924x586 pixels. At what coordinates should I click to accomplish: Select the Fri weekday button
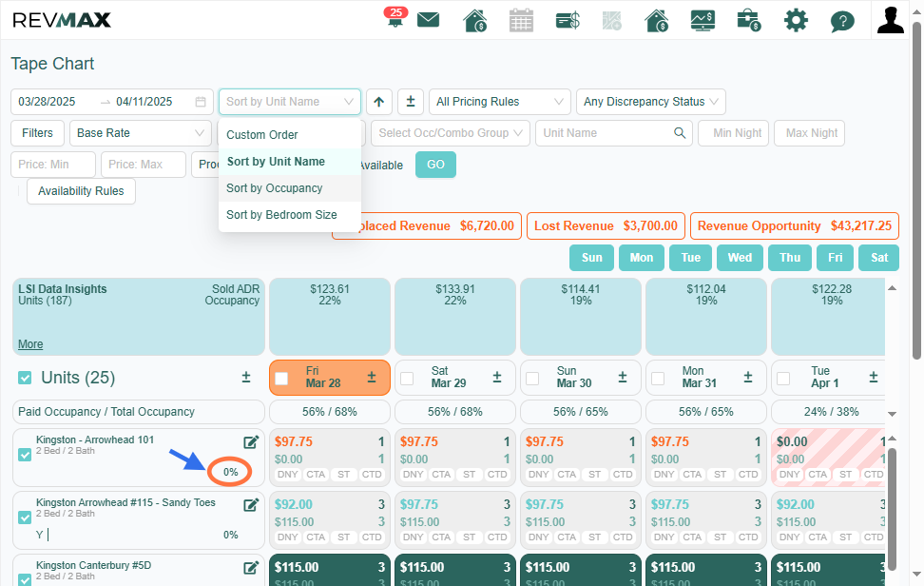point(835,258)
